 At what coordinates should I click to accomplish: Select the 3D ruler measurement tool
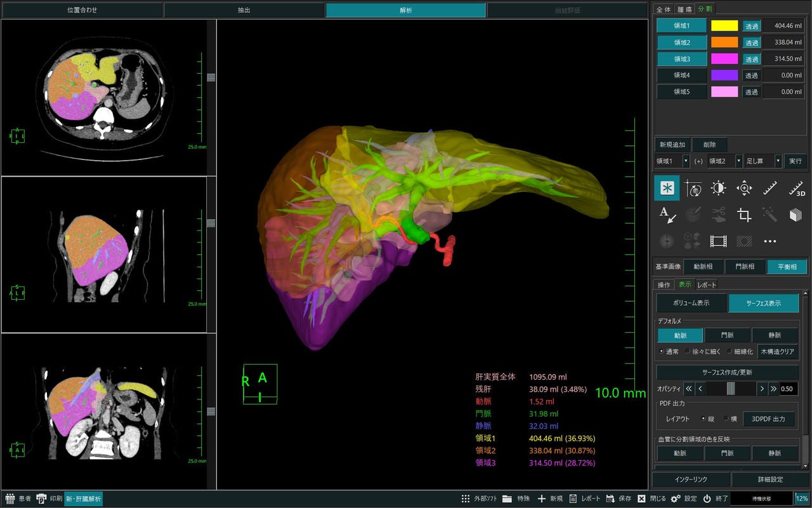[796, 189]
